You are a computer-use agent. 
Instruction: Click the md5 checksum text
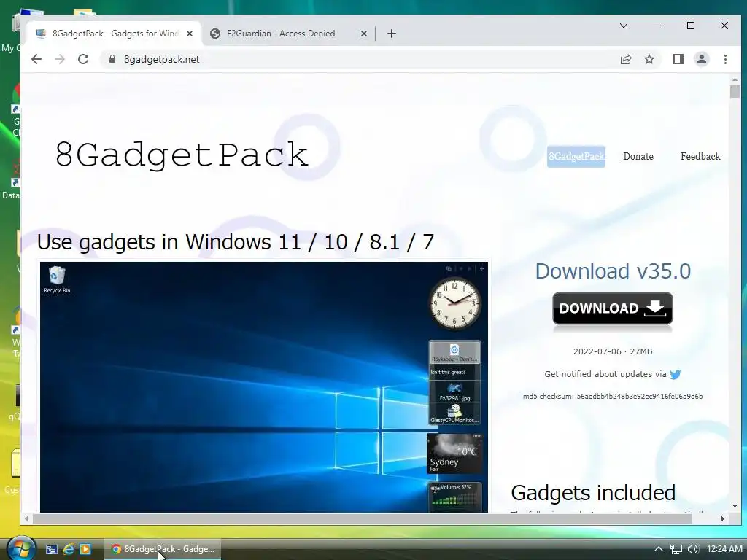click(613, 396)
